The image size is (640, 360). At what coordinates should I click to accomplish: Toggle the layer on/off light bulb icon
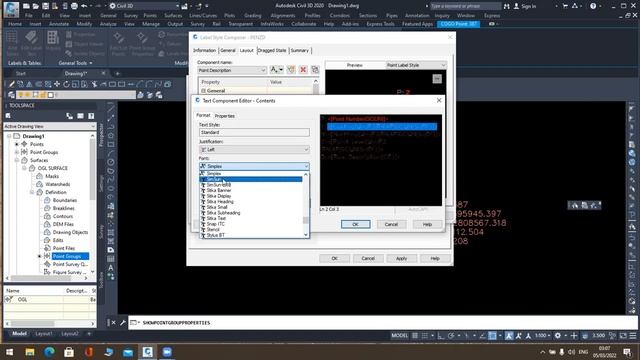coord(20,95)
